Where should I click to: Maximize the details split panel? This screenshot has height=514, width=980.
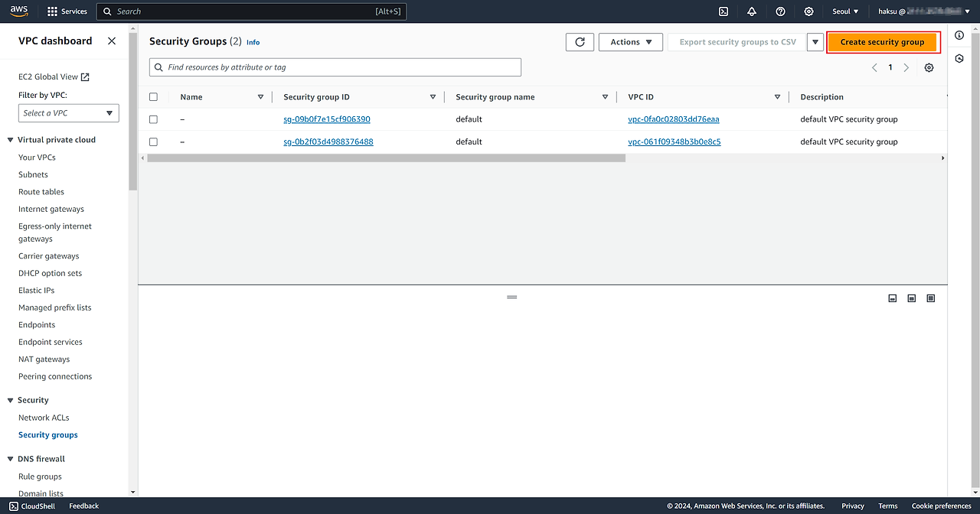point(931,298)
